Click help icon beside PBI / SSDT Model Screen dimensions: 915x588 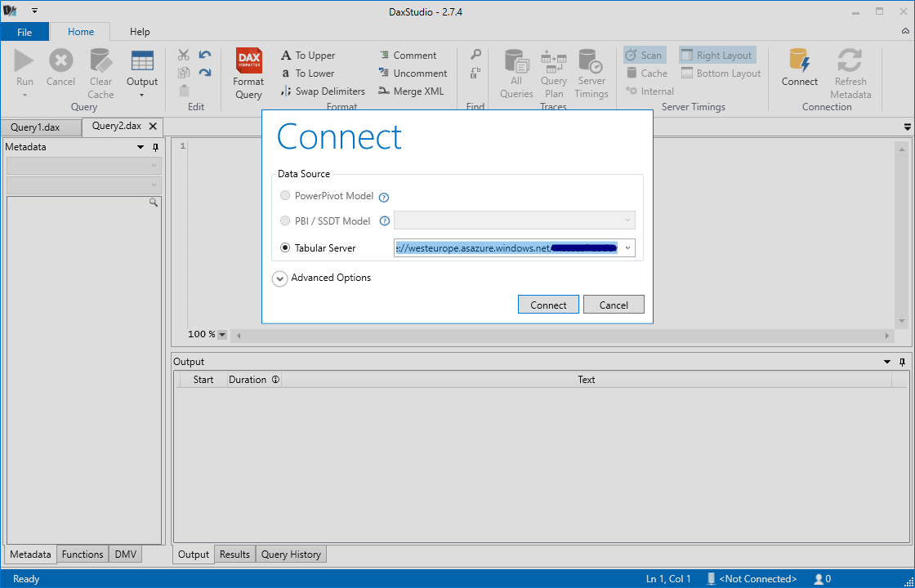(384, 221)
